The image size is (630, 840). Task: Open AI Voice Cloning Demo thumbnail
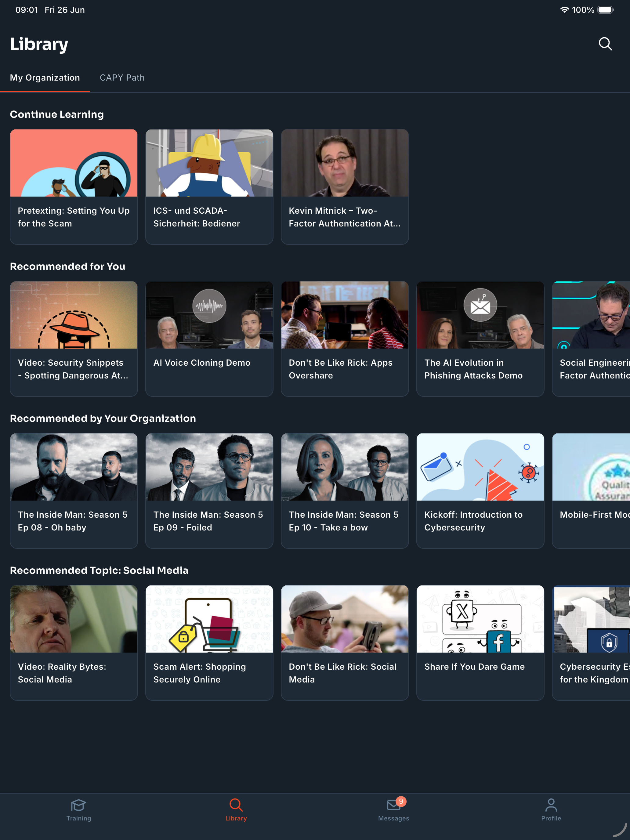pyautogui.click(x=209, y=315)
